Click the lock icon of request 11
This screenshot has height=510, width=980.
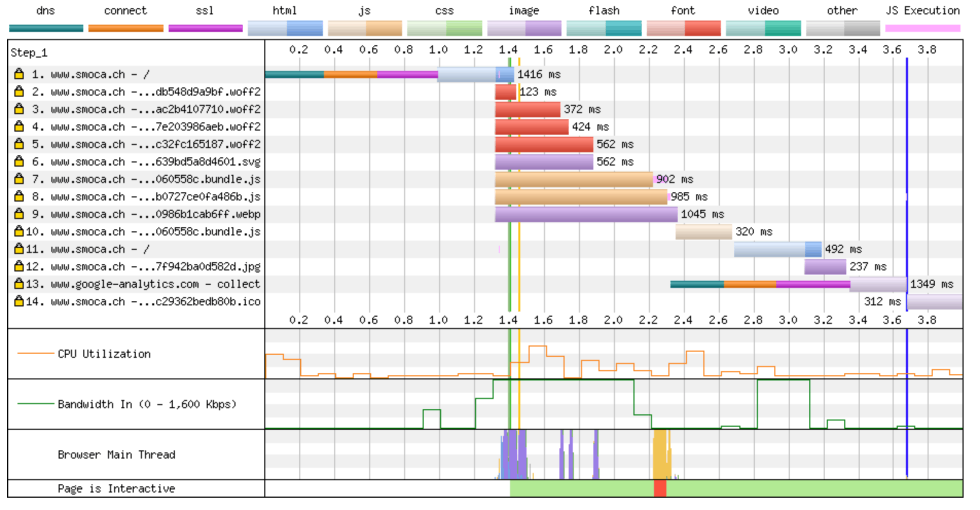tap(19, 249)
